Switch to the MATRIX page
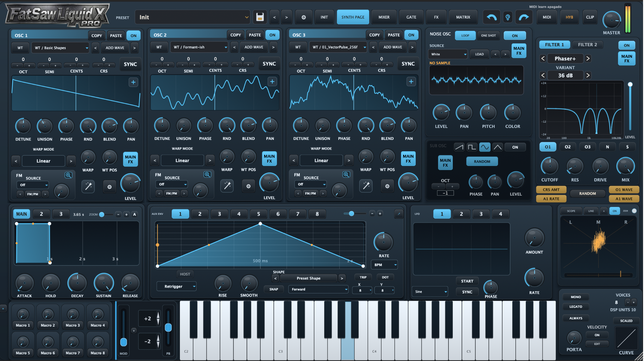Screen dimensions: 644x361 tap(463, 17)
